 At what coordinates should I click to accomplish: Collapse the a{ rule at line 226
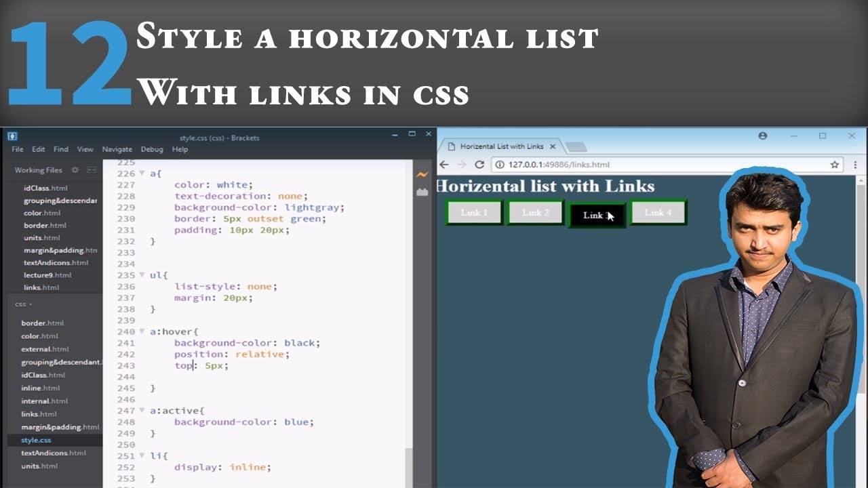click(x=142, y=174)
